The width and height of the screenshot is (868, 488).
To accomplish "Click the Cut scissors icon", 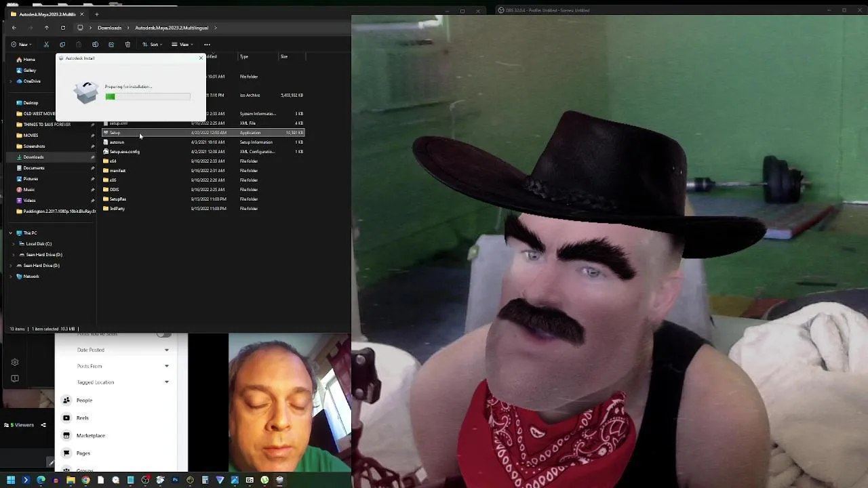I will point(46,45).
